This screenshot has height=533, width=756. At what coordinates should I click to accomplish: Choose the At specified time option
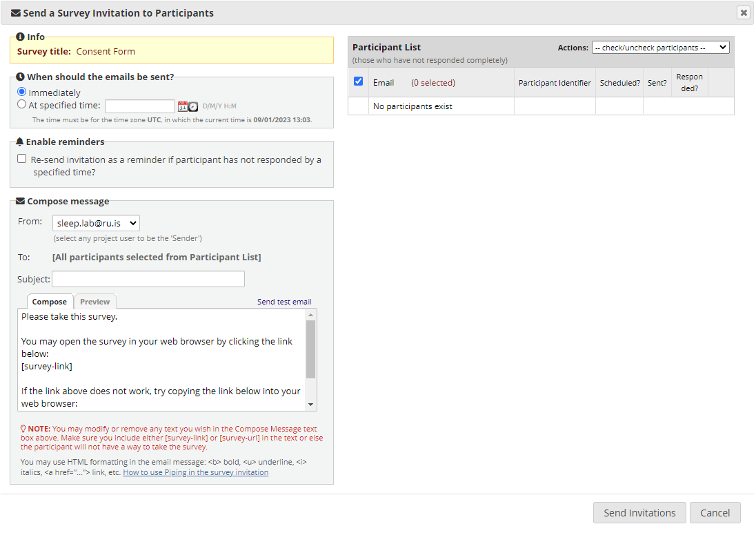point(22,105)
